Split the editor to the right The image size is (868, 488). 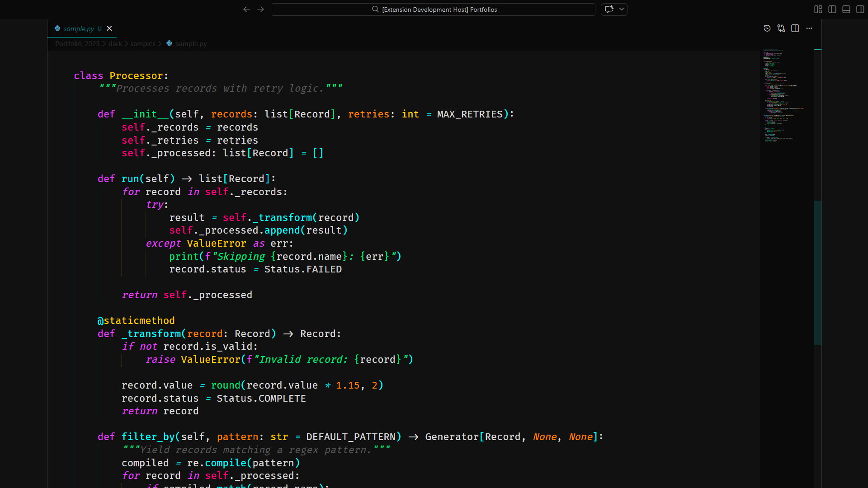795,28
